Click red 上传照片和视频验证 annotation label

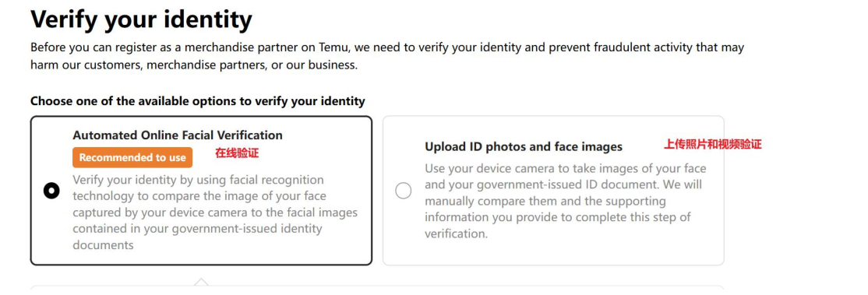click(712, 145)
